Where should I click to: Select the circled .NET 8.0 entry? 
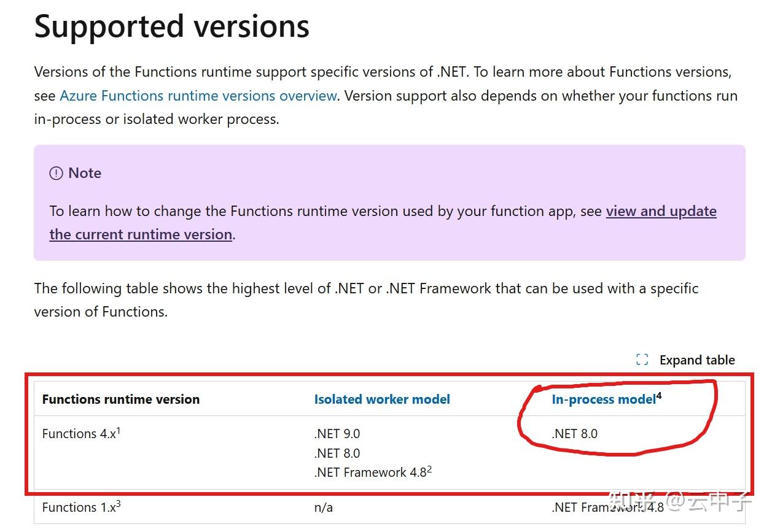[575, 433]
